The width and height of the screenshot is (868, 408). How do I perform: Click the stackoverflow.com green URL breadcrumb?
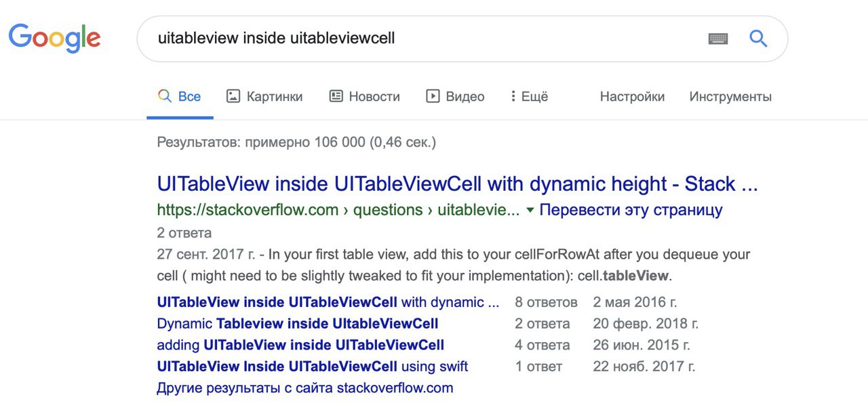[338, 210]
